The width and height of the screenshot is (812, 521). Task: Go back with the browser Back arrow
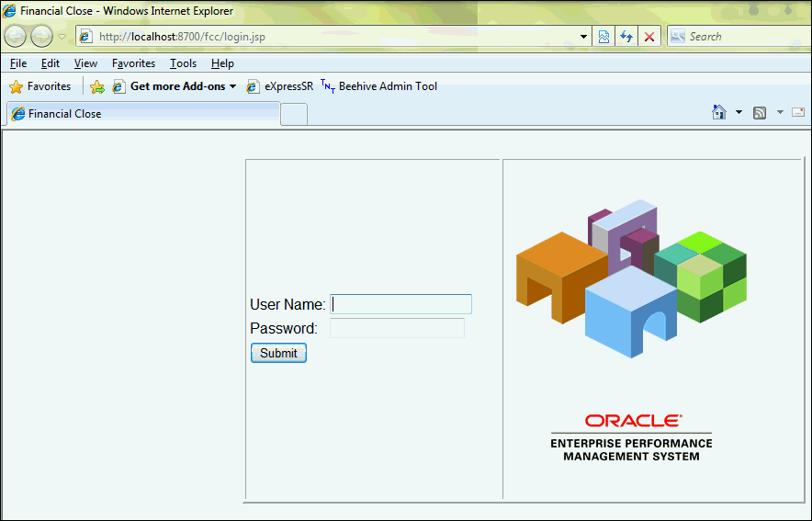pyautogui.click(x=15, y=36)
